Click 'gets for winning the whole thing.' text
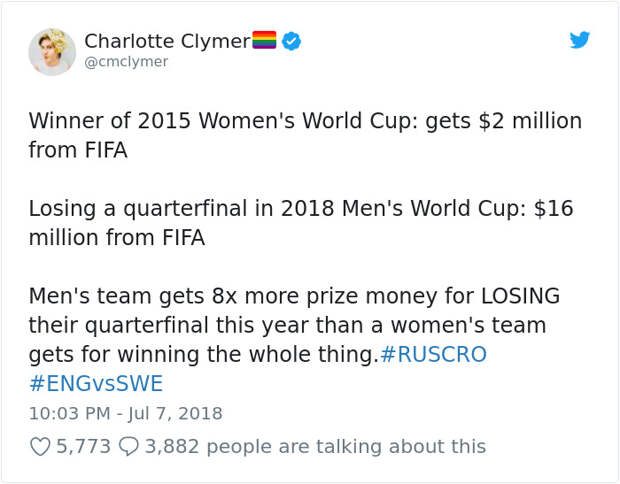The height and width of the screenshot is (484, 620). (x=204, y=354)
